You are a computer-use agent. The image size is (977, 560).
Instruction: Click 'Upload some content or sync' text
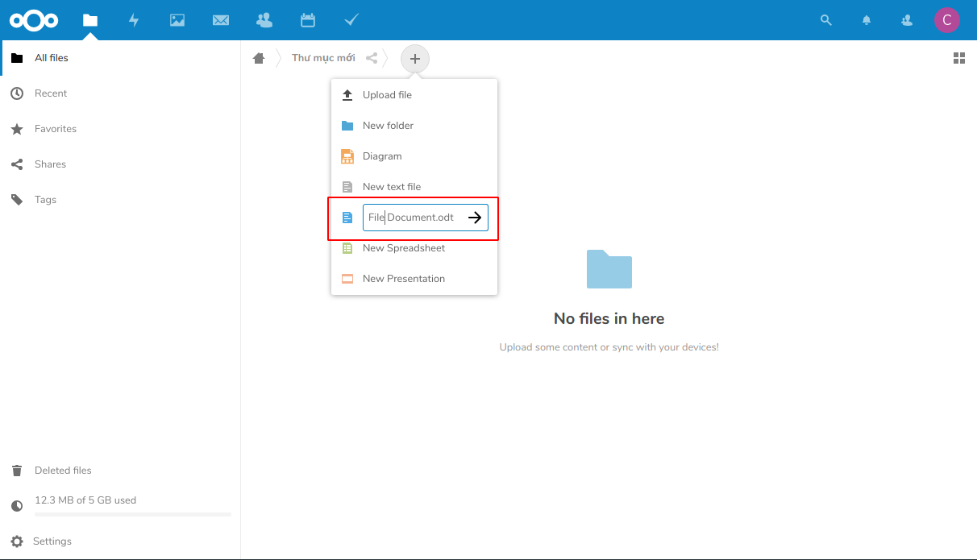609,347
